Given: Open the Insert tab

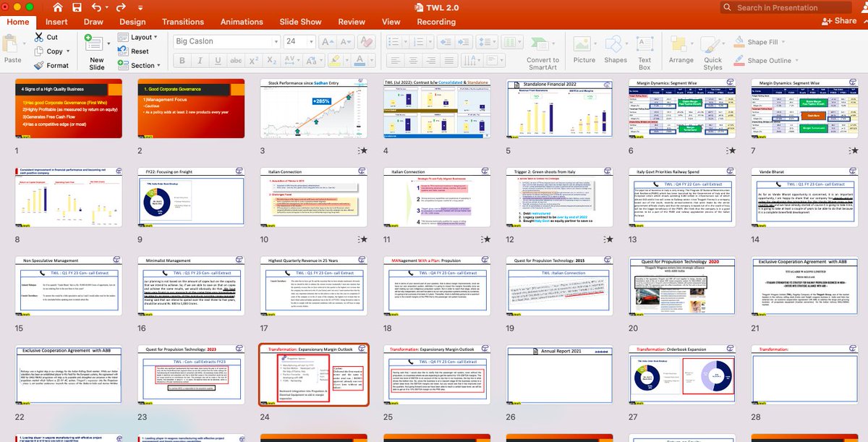Looking at the screenshot, I should pyautogui.click(x=56, y=22).
